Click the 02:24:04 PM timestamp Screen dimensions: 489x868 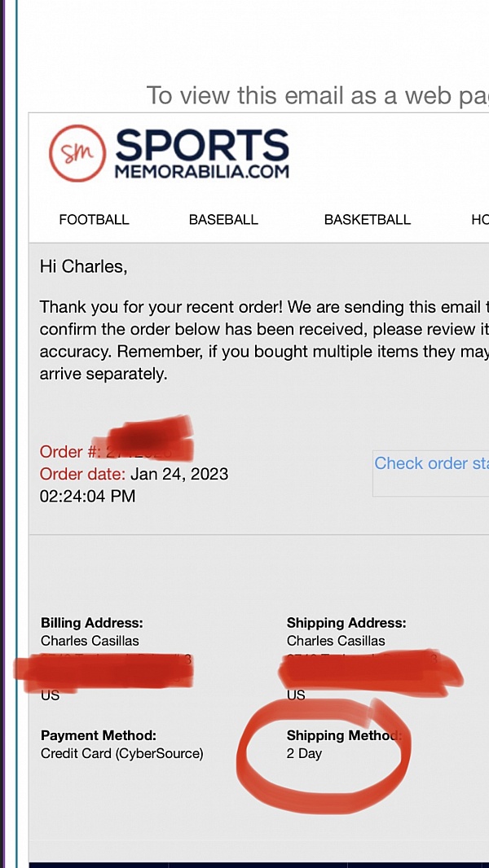pyautogui.click(x=87, y=496)
